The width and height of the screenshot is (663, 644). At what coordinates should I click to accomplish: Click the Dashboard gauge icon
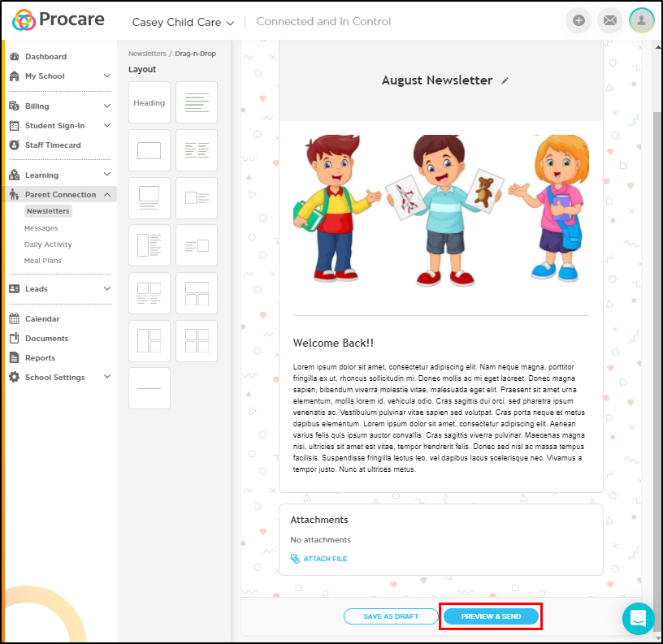coord(15,57)
